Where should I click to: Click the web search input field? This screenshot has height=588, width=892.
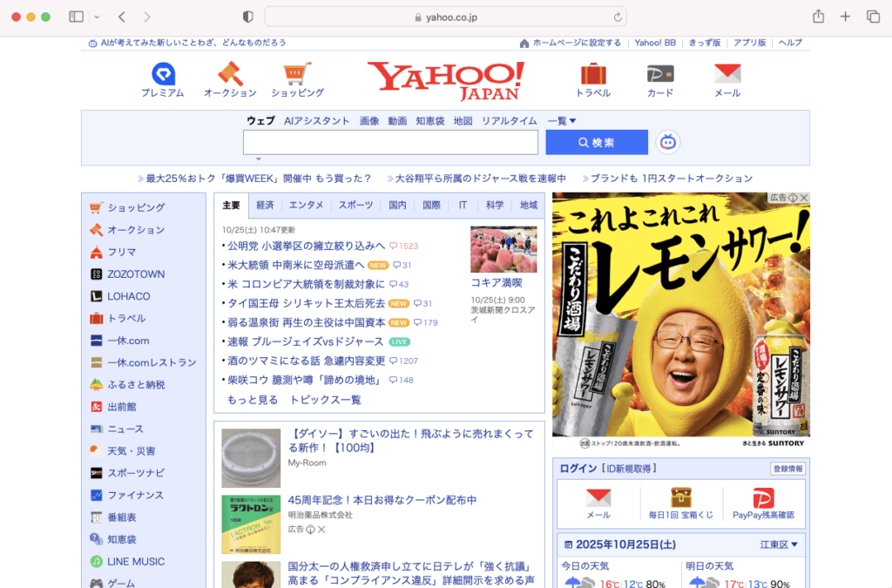[x=390, y=142]
